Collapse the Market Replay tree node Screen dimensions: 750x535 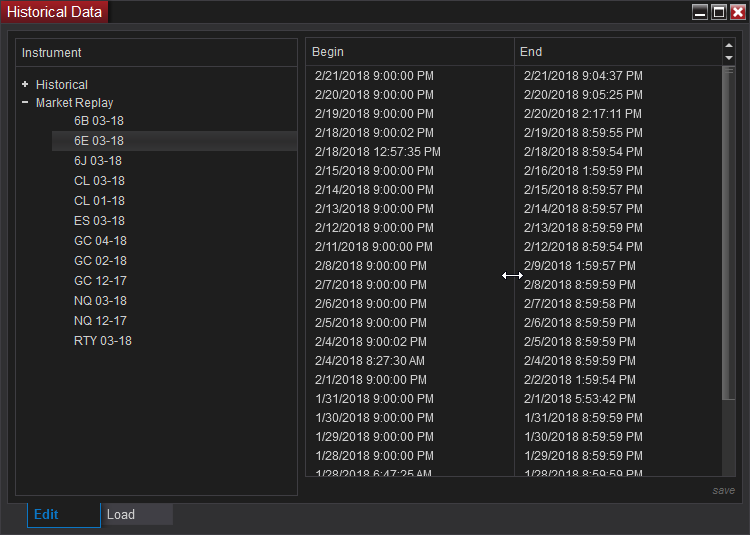click(x=25, y=102)
